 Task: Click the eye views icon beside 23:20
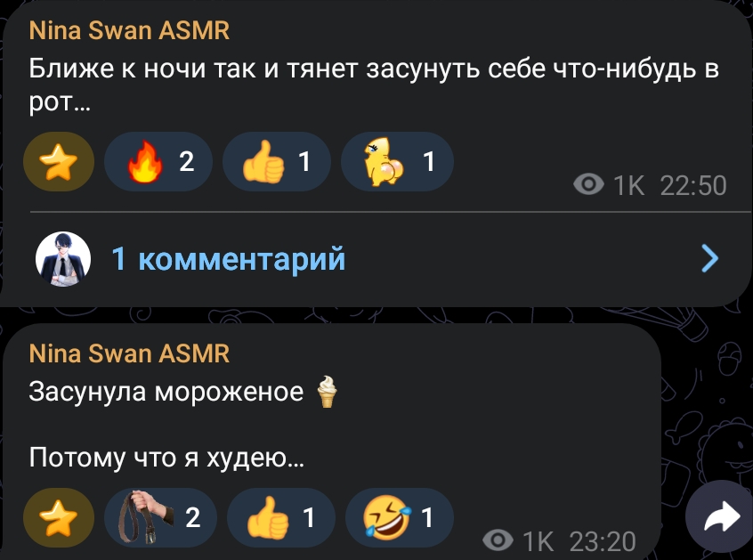(498, 540)
